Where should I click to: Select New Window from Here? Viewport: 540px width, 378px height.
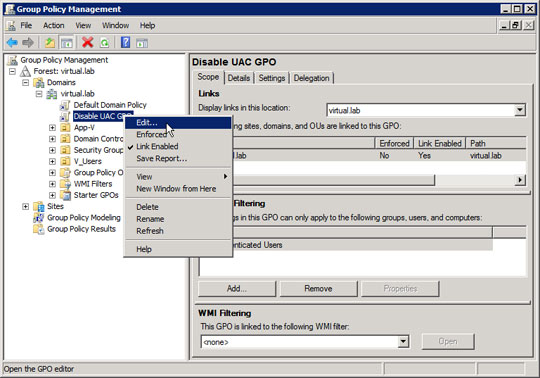tap(178, 189)
